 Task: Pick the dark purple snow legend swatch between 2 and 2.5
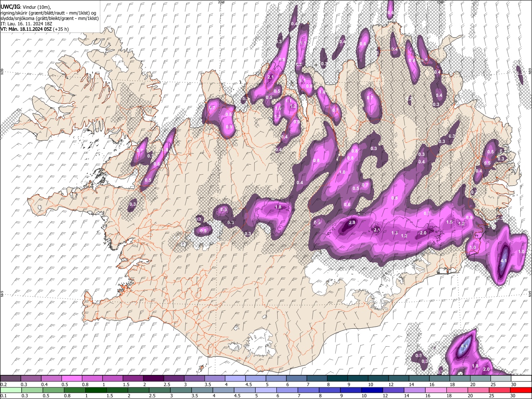point(153,378)
